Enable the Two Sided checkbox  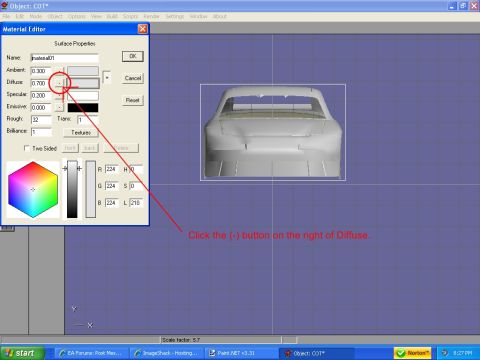[27, 148]
